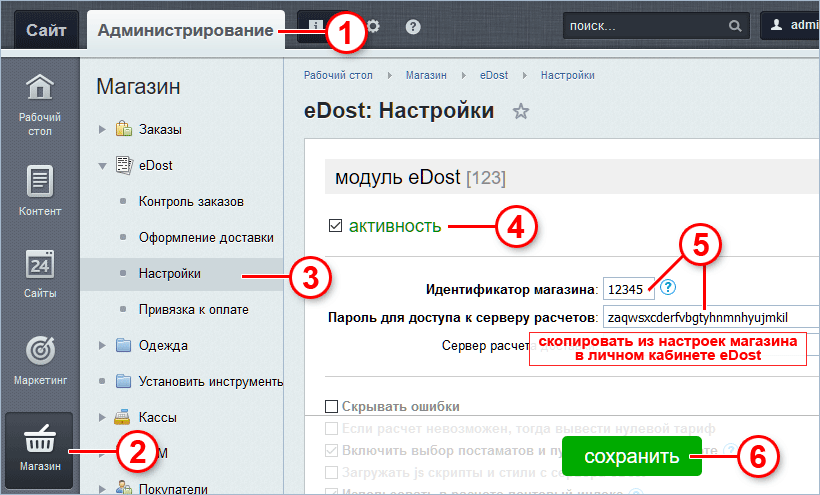Click the Пароль для доступа input field
This screenshot has width=820, height=495.
coord(711,317)
